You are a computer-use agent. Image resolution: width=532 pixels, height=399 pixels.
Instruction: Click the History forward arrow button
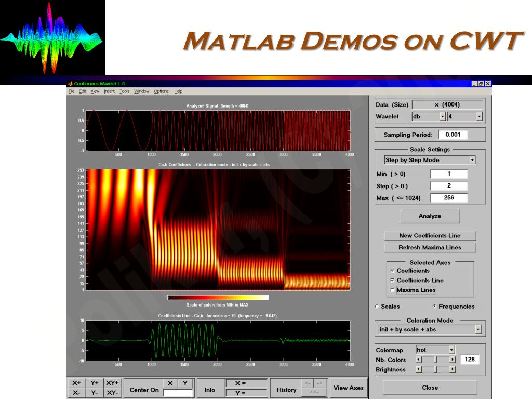pyautogui.click(x=320, y=383)
